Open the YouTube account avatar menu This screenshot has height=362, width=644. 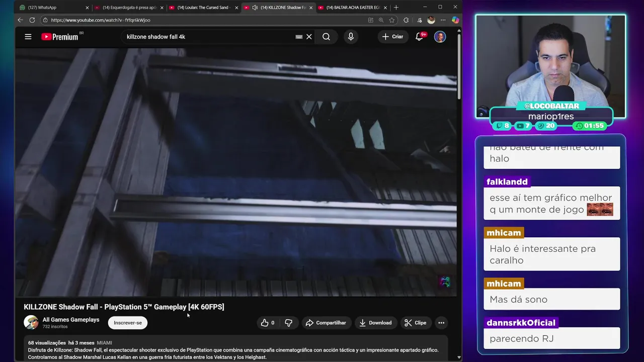click(440, 37)
